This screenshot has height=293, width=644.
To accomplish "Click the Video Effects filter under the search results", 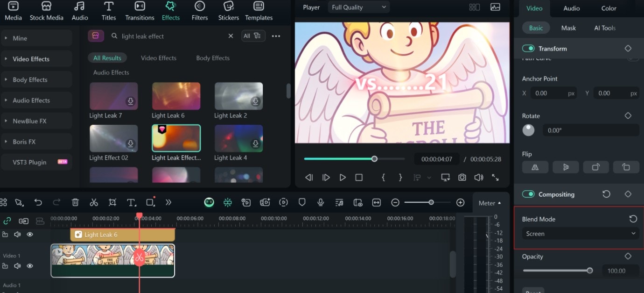I will pyautogui.click(x=159, y=57).
